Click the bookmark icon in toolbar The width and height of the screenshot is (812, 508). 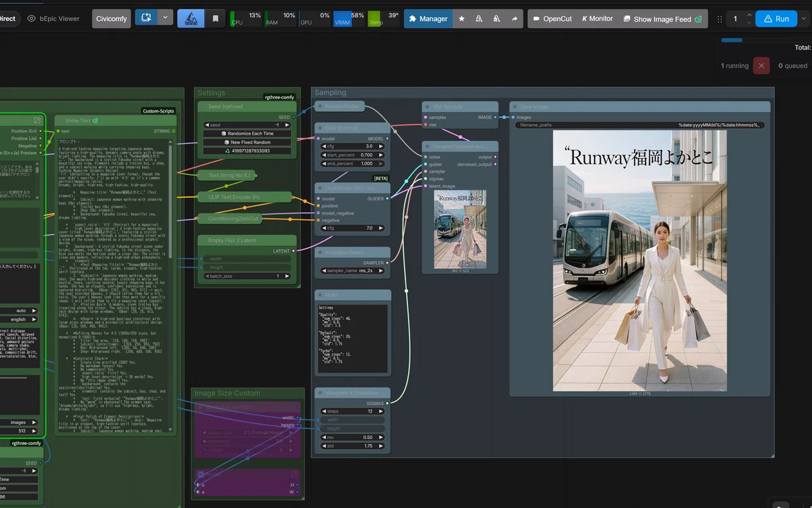[215, 19]
